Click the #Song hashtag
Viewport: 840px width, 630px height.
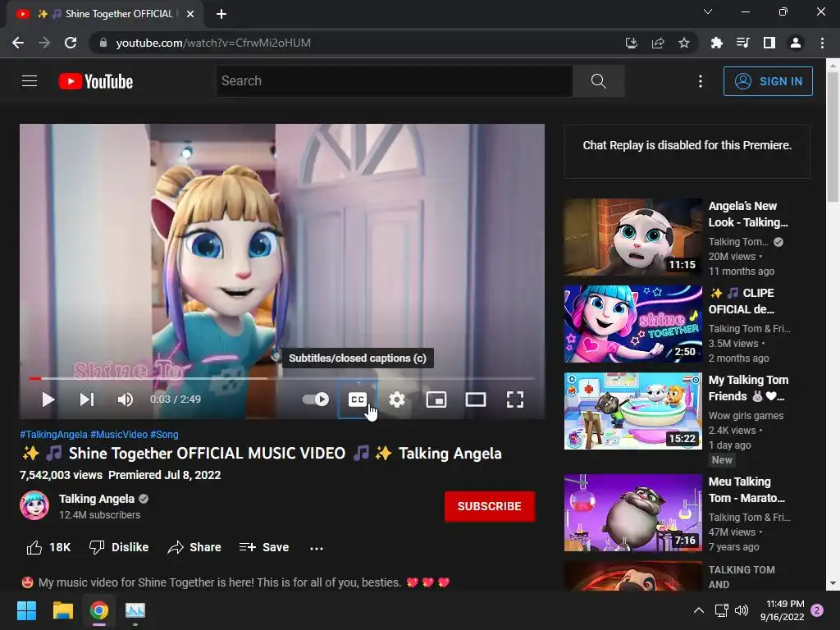(x=164, y=435)
